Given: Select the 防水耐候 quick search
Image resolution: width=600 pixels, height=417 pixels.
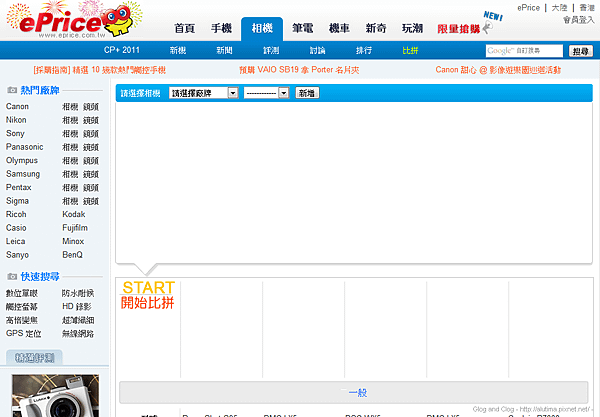Looking at the screenshot, I should (x=78, y=293).
